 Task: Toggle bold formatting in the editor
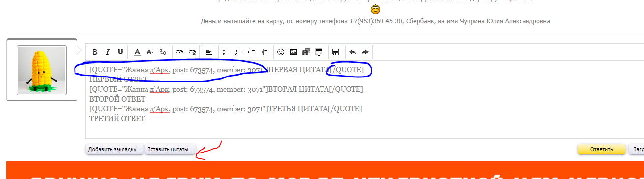pos(95,51)
